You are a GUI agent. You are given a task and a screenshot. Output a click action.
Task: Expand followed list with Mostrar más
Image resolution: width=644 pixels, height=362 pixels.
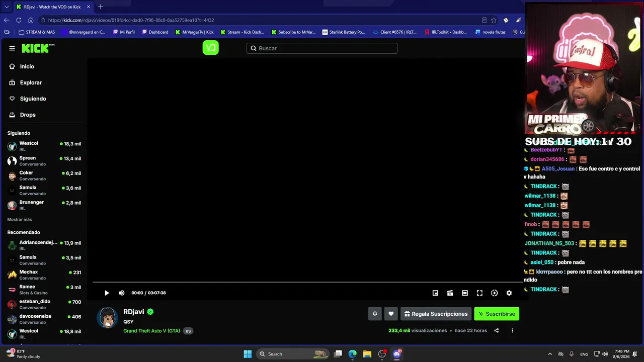20,220
